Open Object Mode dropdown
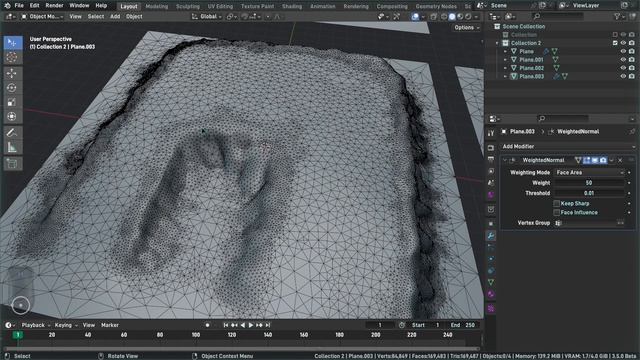Viewport: 640px width, 360px height. 42,16
